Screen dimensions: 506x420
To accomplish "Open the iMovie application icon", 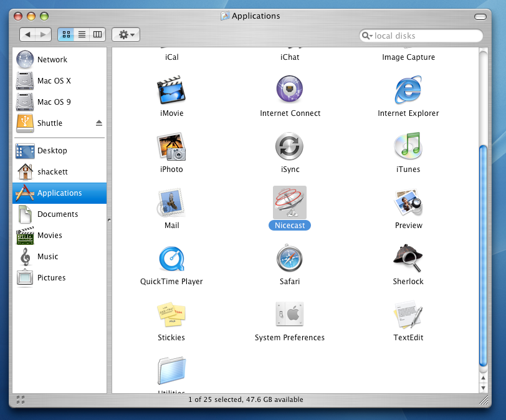I will point(171,90).
